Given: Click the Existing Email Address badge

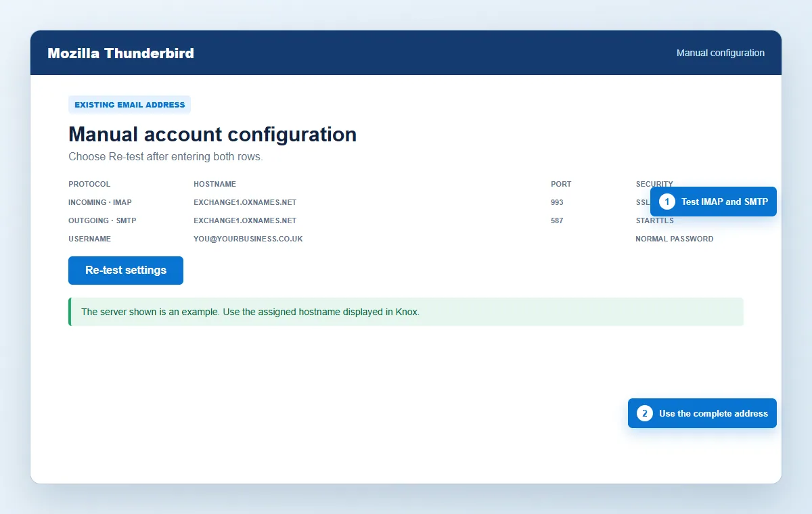Looking at the screenshot, I should 129,105.
